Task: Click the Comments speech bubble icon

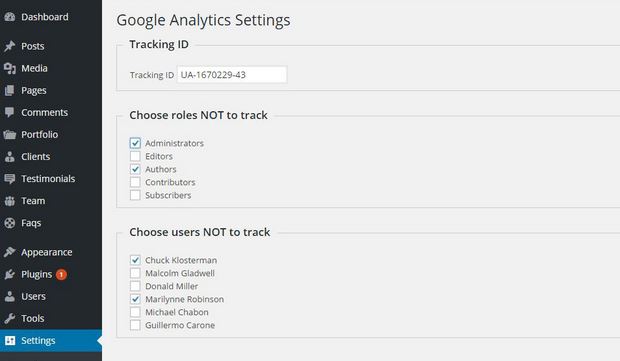Action: pyautogui.click(x=9, y=113)
